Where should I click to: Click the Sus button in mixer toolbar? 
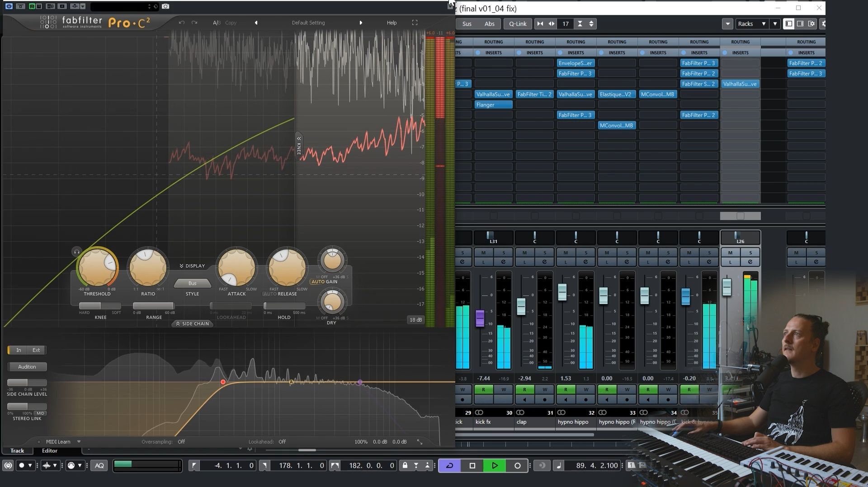pos(467,24)
